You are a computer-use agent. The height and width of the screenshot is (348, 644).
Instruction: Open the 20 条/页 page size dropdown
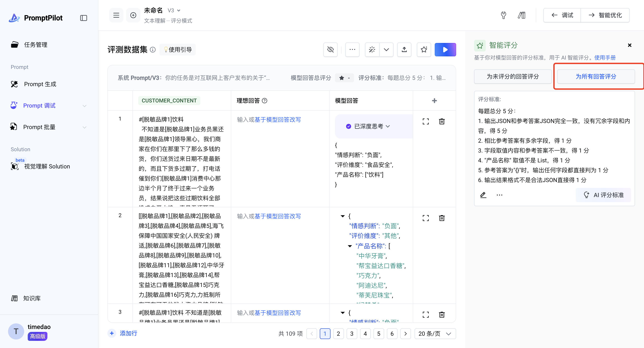pos(435,334)
